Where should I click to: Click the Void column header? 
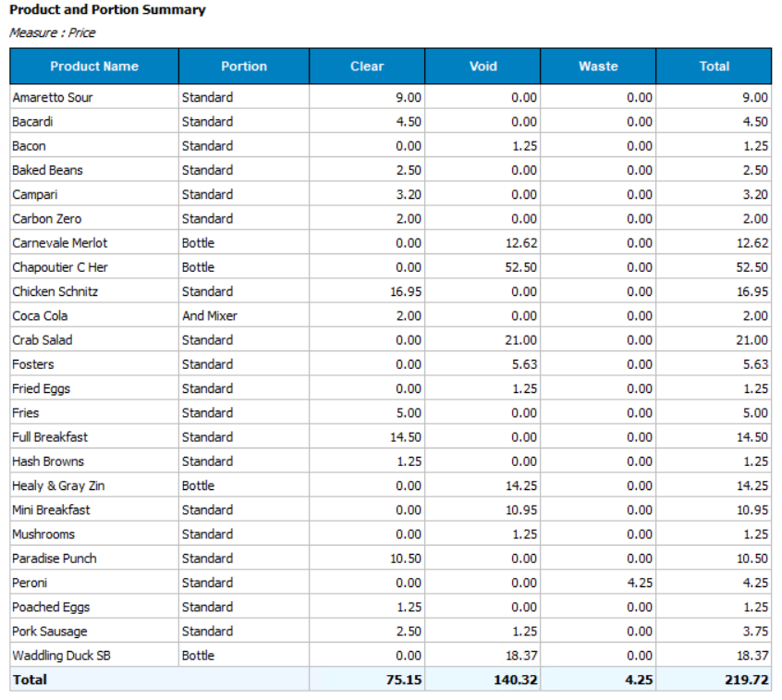tap(483, 67)
